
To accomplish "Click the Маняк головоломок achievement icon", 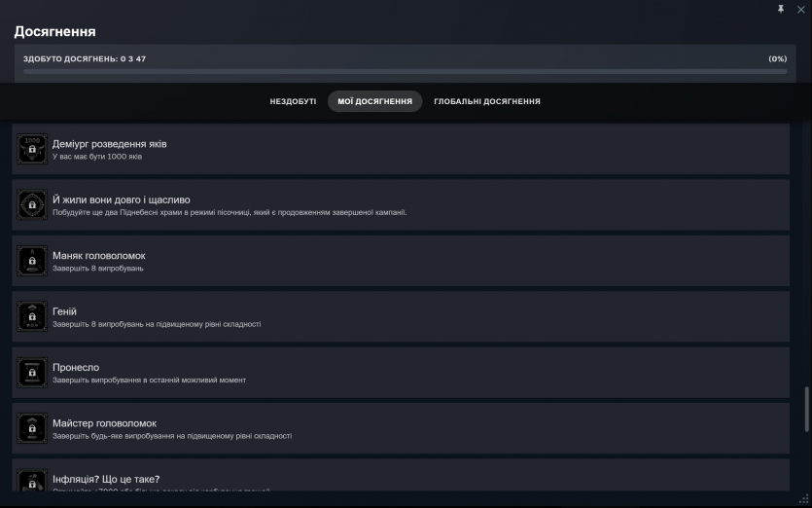I will 32,261.
